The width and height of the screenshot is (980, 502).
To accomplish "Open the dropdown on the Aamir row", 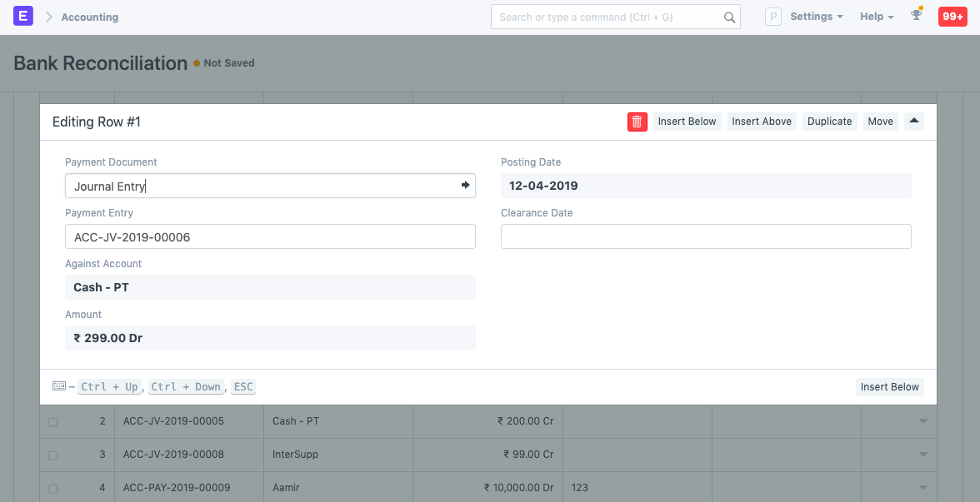I will [922, 487].
